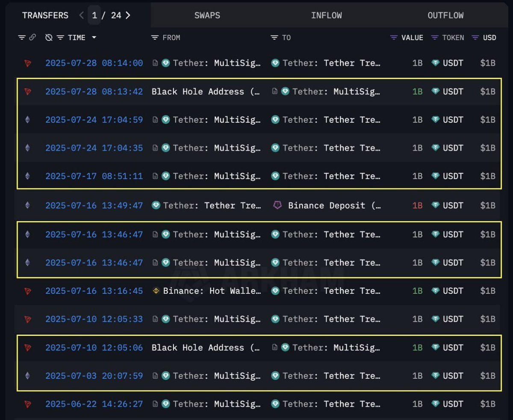Click green 1B value on Binance Hot Wallet row
Viewport: 513px width, 420px height.
pos(417,291)
